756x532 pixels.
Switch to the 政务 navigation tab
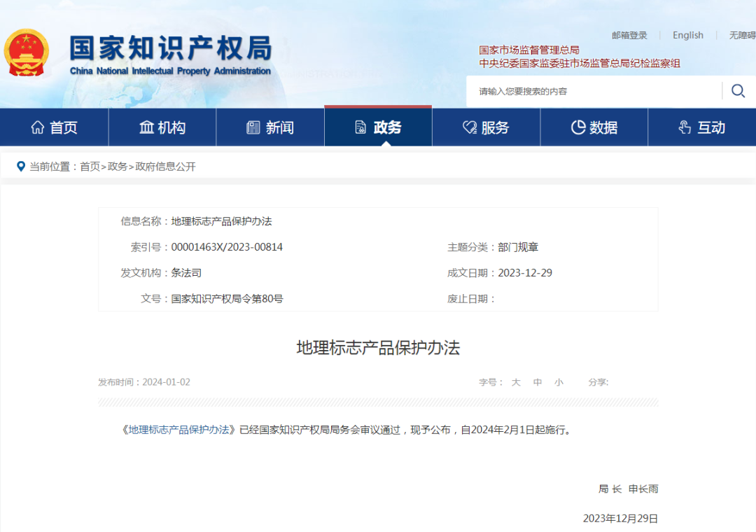(x=378, y=127)
